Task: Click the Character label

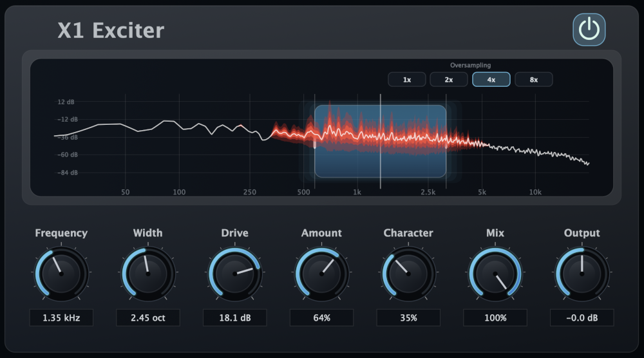Action: pos(408,233)
